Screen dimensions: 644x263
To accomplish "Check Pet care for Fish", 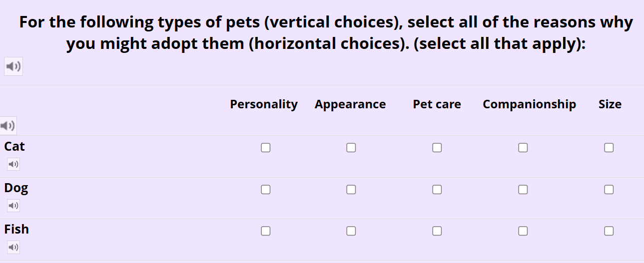I will [437, 231].
